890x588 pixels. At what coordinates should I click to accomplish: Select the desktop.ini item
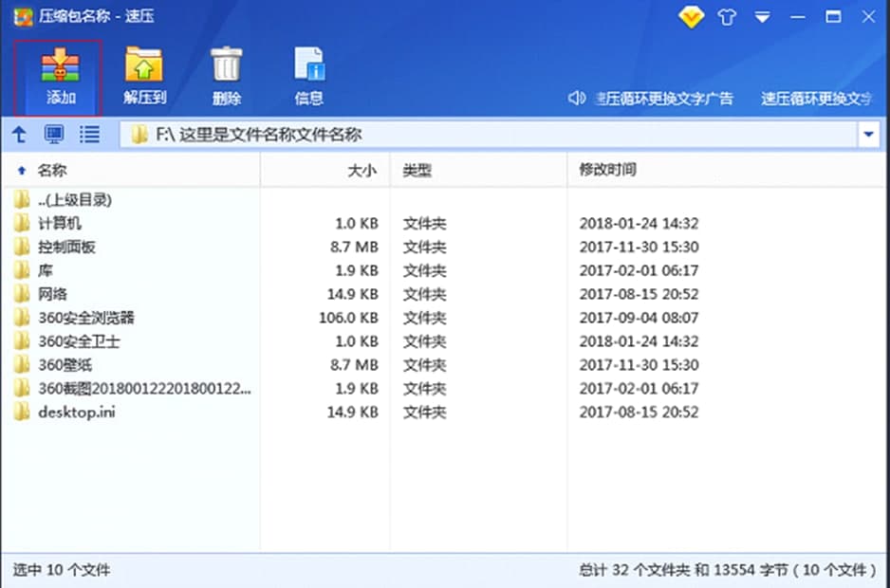pos(76,413)
